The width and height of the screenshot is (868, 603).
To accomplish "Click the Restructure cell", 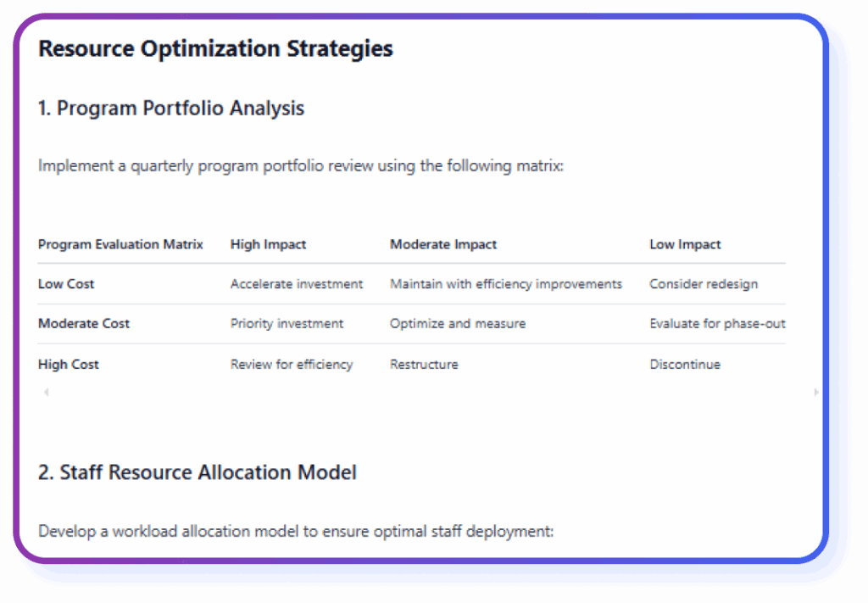I will click(x=424, y=365).
